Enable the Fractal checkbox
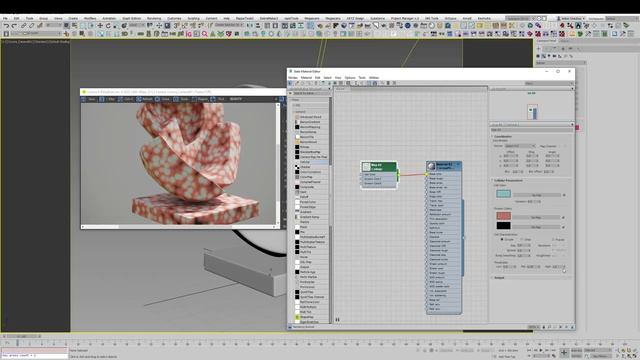The width and height of the screenshot is (640, 360). click(553, 240)
